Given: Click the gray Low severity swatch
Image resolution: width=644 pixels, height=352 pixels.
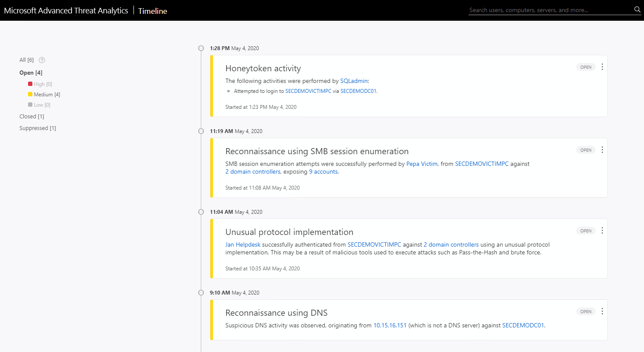Looking at the screenshot, I should tap(30, 105).
